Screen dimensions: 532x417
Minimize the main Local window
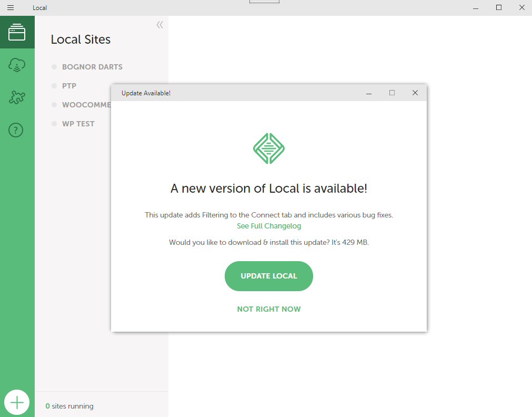pyautogui.click(x=476, y=7)
